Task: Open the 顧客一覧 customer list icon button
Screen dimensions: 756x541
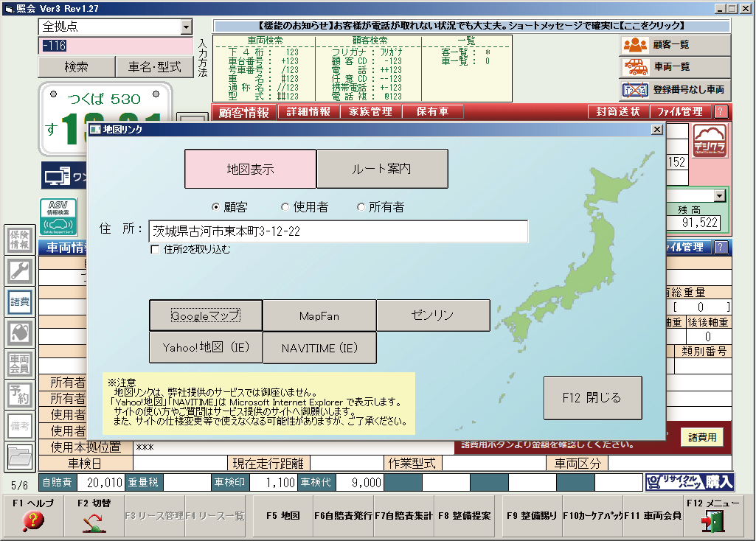Action: pos(675,45)
